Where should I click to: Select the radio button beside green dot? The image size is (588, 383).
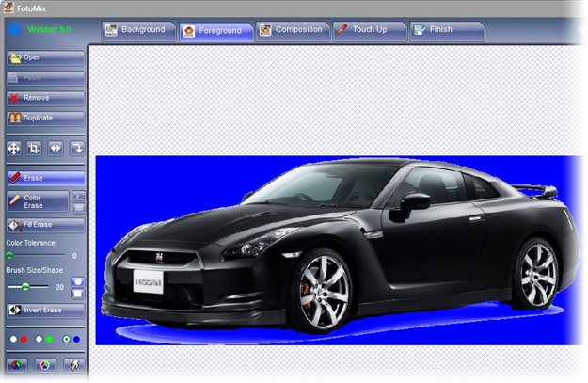coord(39,340)
